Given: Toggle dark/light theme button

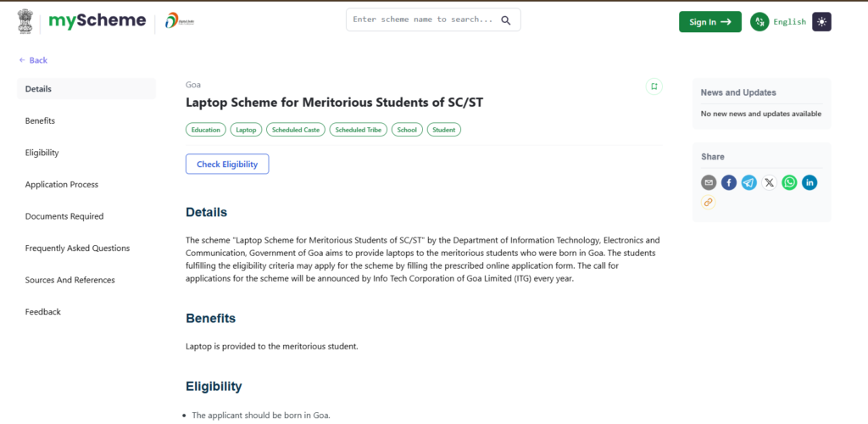Looking at the screenshot, I should coord(821,21).
